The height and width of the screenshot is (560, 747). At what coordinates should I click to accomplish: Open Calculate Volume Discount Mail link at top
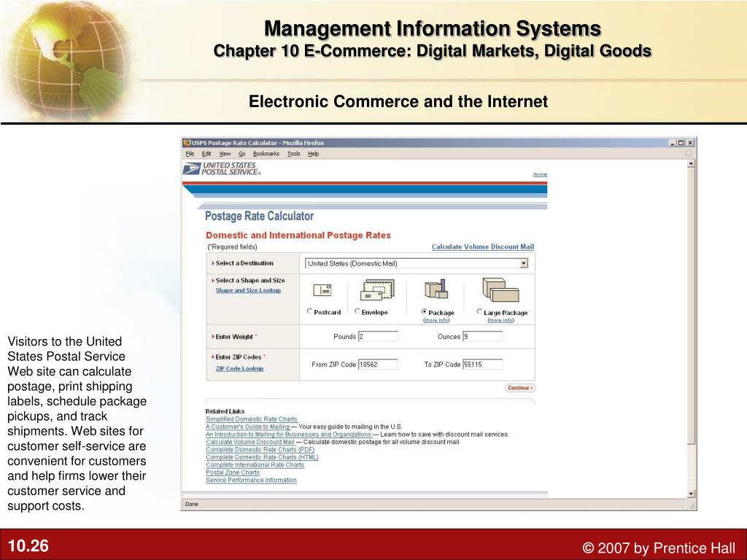tap(483, 246)
